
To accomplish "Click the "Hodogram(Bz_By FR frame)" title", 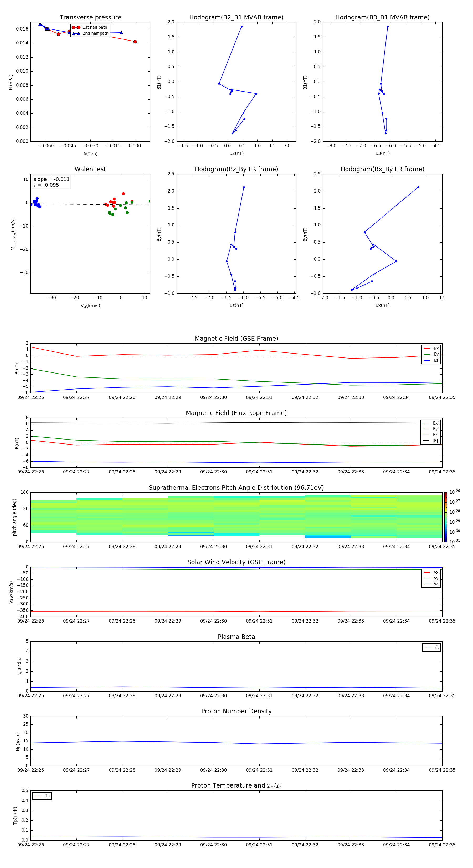I will 236,169.
